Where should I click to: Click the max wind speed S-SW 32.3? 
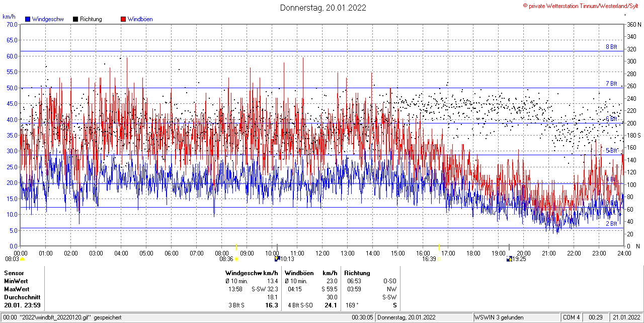coord(265,289)
